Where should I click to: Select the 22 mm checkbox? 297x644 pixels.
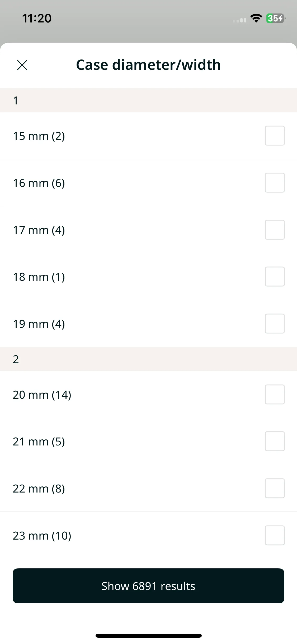[275, 488]
